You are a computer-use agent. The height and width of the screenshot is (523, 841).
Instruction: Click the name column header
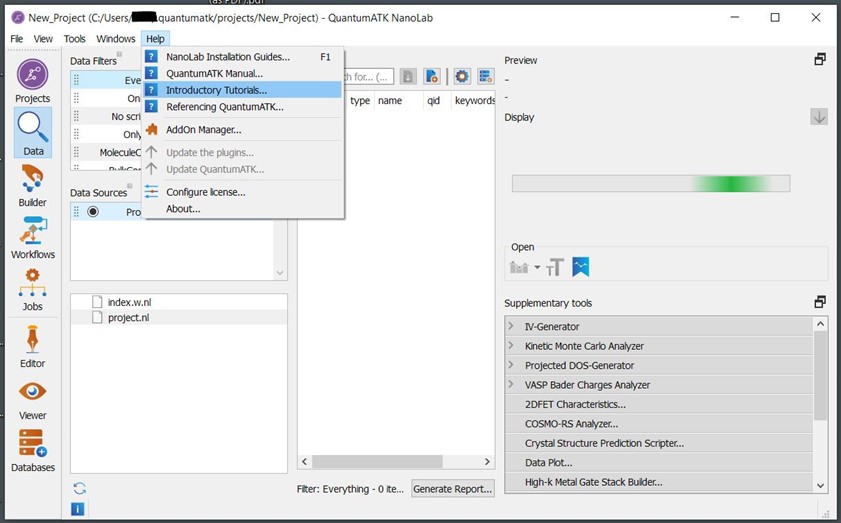(390, 100)
